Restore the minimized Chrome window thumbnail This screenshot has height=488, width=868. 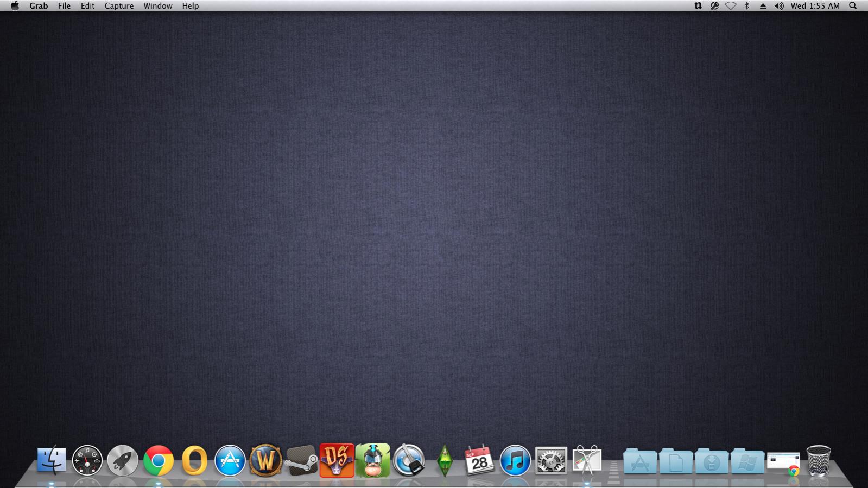click(783, 463)
